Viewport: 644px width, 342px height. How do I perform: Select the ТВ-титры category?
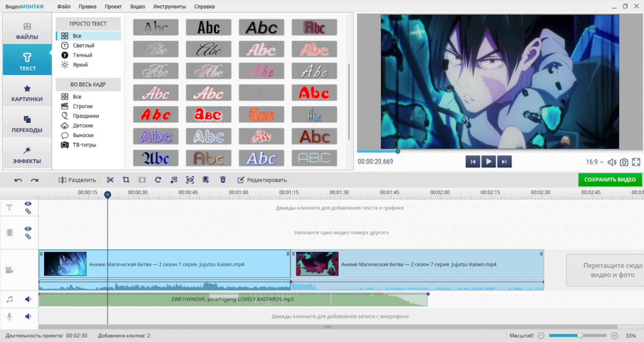[84, 145]
